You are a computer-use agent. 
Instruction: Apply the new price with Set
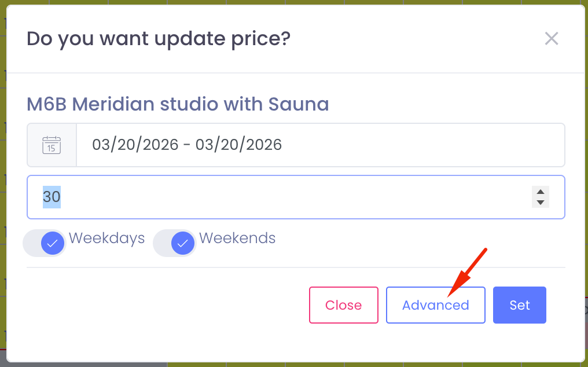(x=519, y=304)
